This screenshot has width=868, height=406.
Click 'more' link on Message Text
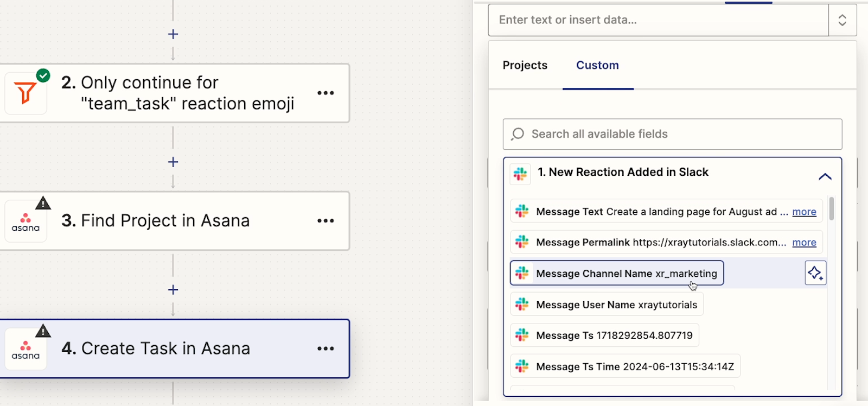(x=804, y=212)
